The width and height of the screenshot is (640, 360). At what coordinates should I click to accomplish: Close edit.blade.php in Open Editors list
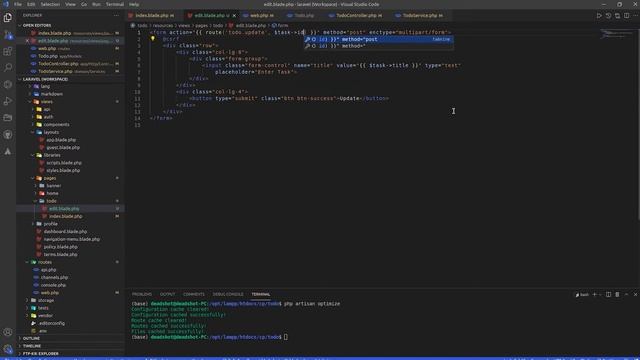27,41
